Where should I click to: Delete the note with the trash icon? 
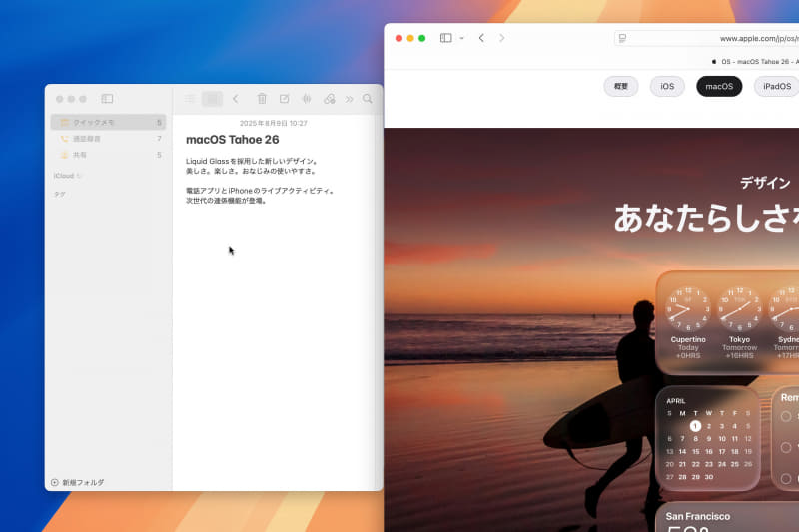point(262,98)
